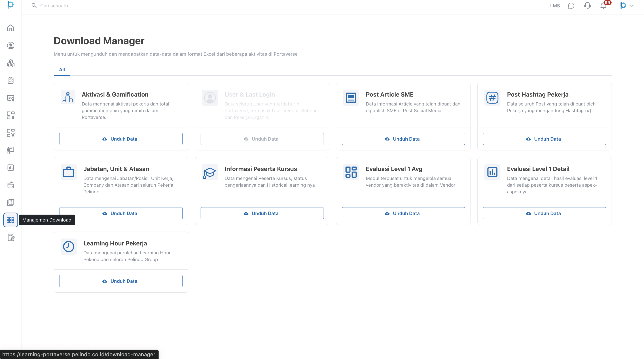
Task: Click Unduh Data for Aktivasi & Gamification
Action: tap(121, 139)
